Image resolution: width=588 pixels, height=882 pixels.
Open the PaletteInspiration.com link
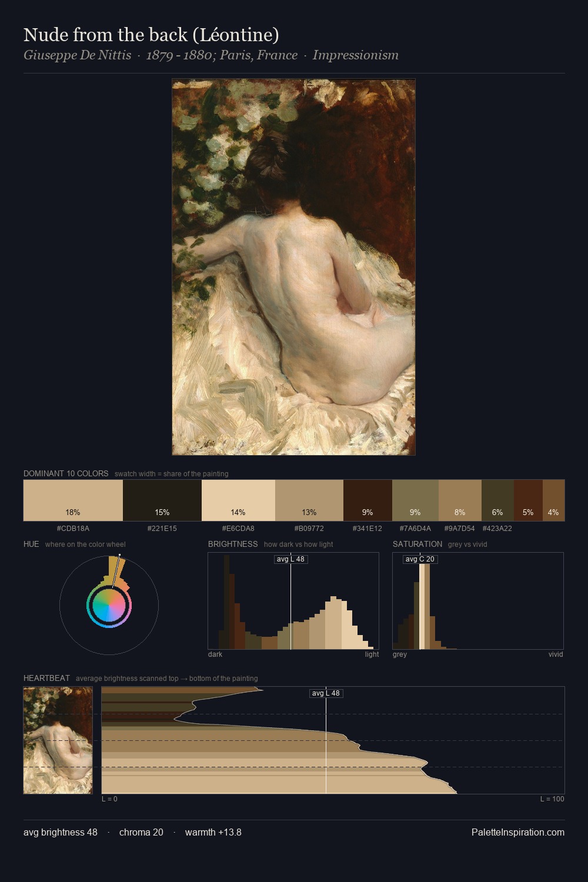[518, 832]
